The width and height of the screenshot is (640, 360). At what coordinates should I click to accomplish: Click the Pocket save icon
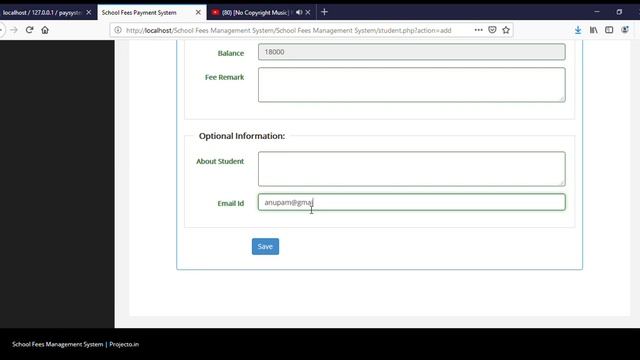pyautogui.click(x=492, y=30)
